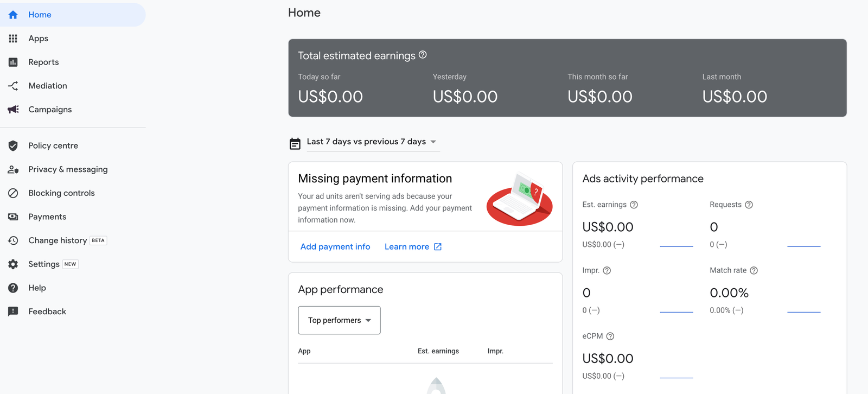The height and width of the screenshot is (394, 868).
Task: Click Add payment info link
Action: coord(335,246)
